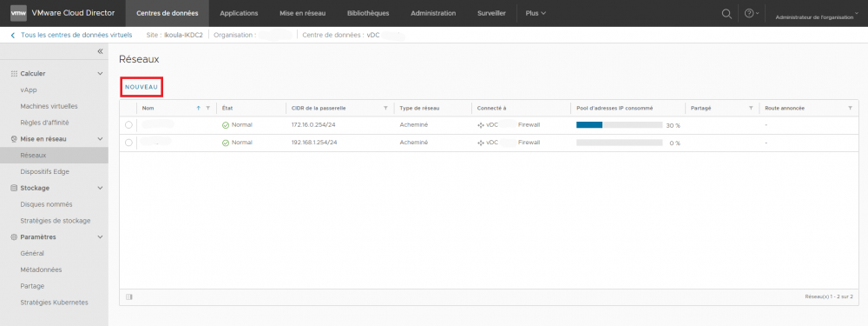Open Disques nommés in the sidebar
Viewport: 868px width, 326px height.
(46, 204)
